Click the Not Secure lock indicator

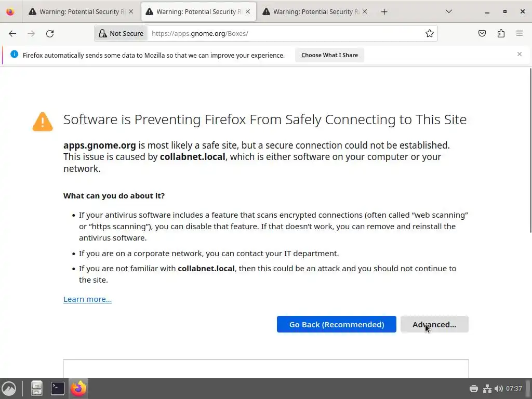coord(121,34)
